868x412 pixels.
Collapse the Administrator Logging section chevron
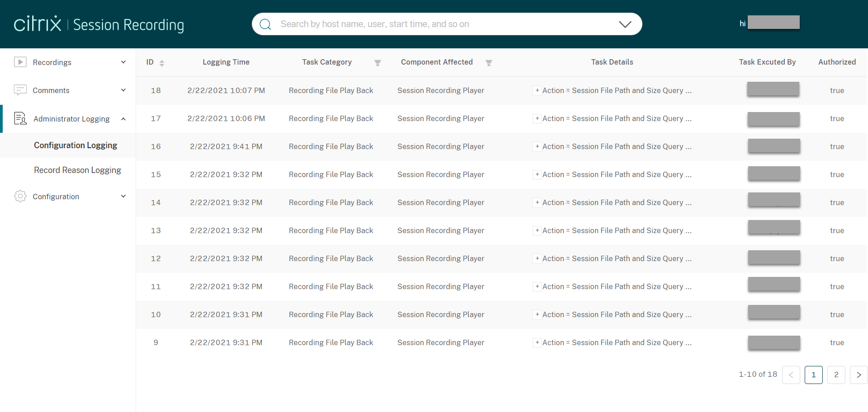pyautogui.click(x=123, y=119)
